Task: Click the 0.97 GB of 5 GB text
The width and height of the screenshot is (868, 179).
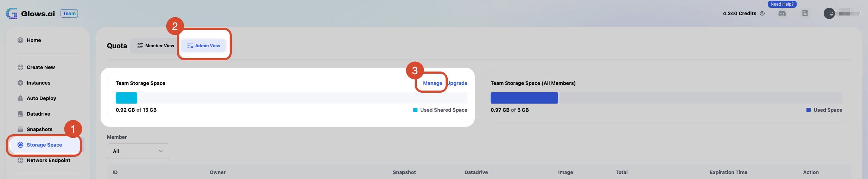Action: coord(510,110)
